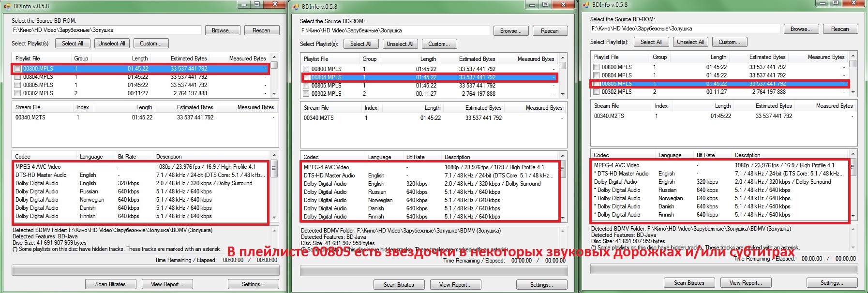Enable 00302.MPLS checkbox in right window
This screenshot has height=293, width=868.
[x=597, y=92]
